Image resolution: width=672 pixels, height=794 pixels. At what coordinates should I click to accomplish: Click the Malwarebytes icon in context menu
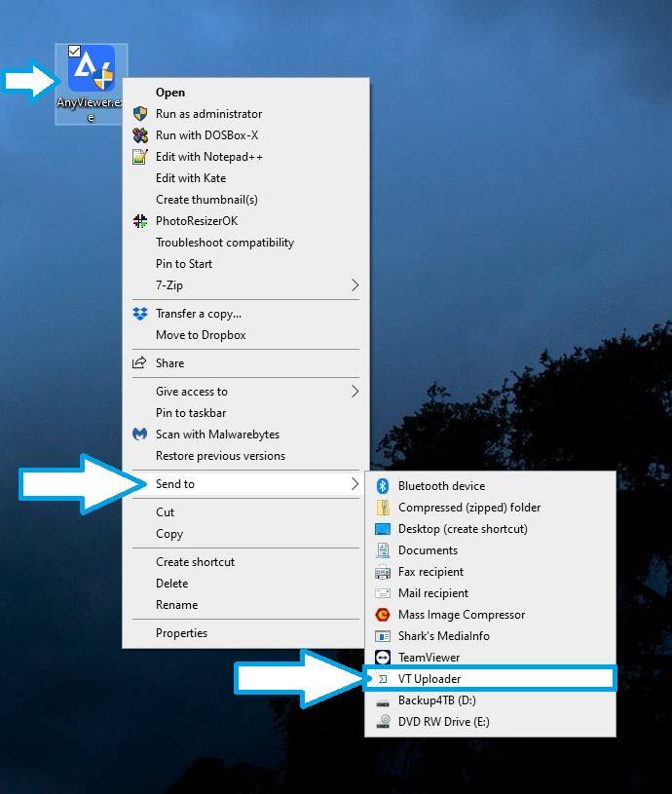pyautogui.click(x=139, y=434)
